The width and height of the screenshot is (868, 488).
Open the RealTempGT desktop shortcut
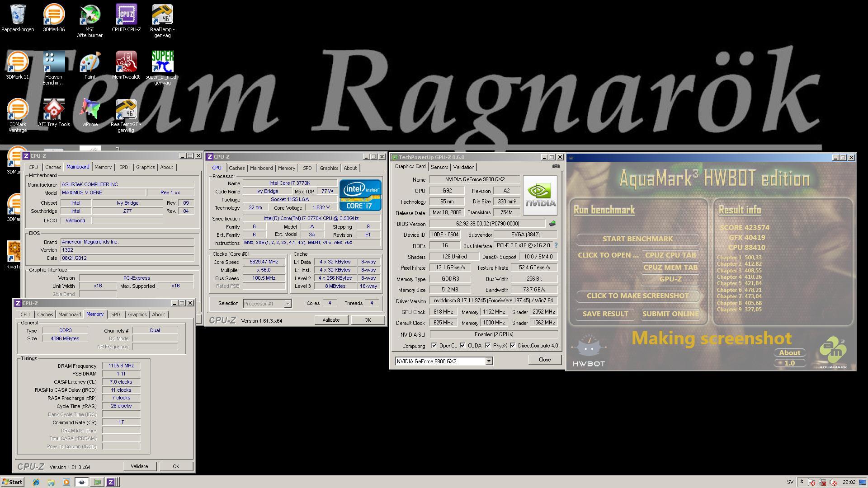tap(126, 116)
